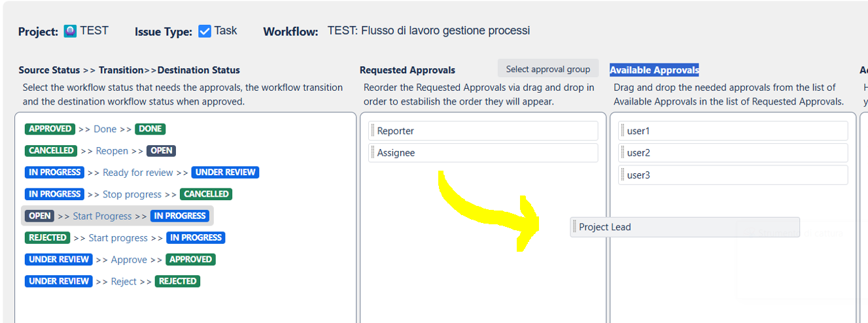Open the Select approval group button
The height and width of the screenshot is (323, 868).
pyautogui.click(x=547, y=69)
